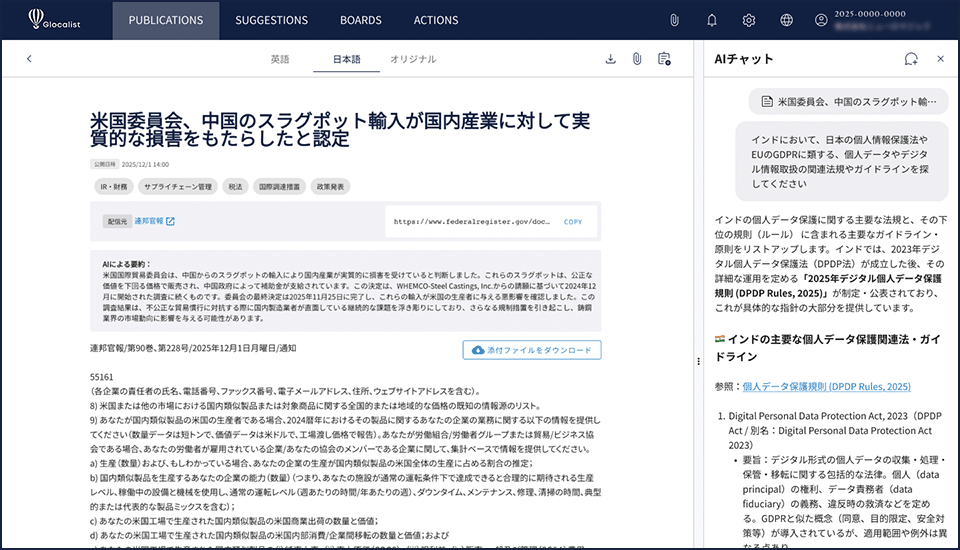This screenshot has height=550, width=960.
Task: Open settings gear icon
Action: (x=749, y=20)
